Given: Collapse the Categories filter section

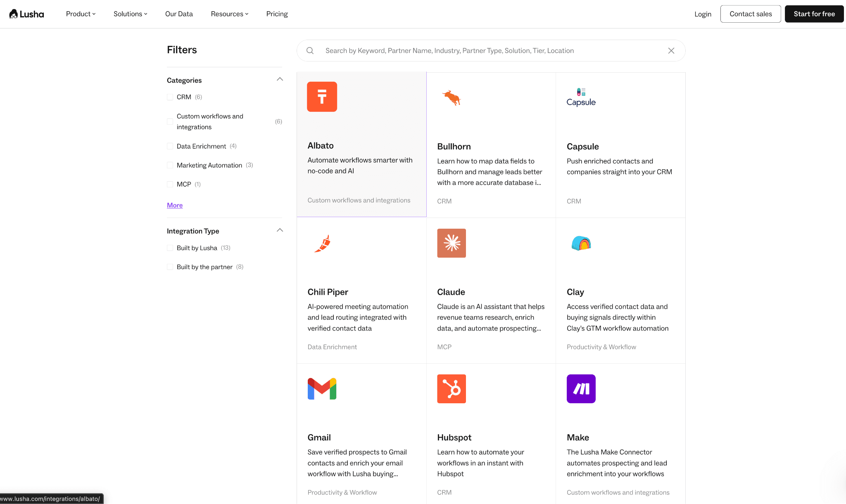Looking at the screenshot, I should (280, 79).
